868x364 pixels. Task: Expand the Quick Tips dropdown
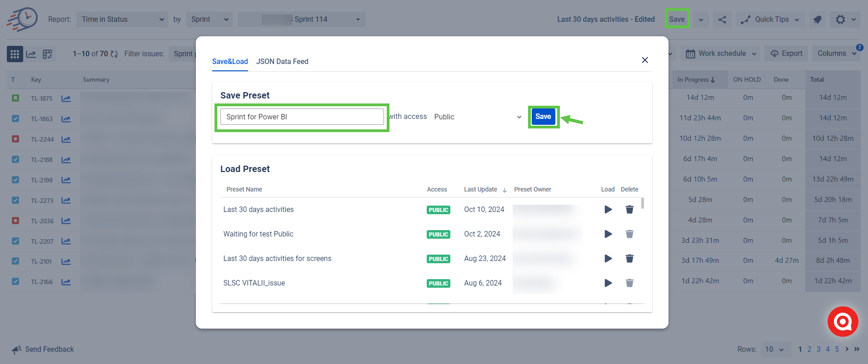pos(770,20)
